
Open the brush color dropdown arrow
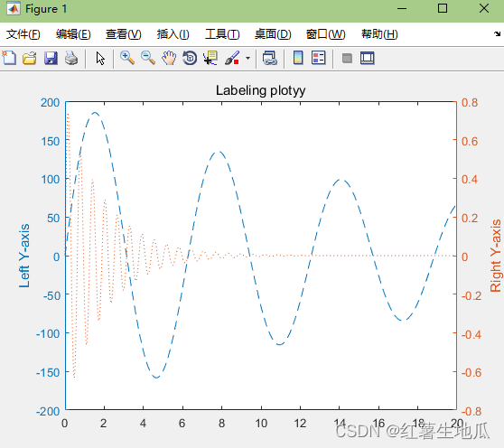(247, 59)
